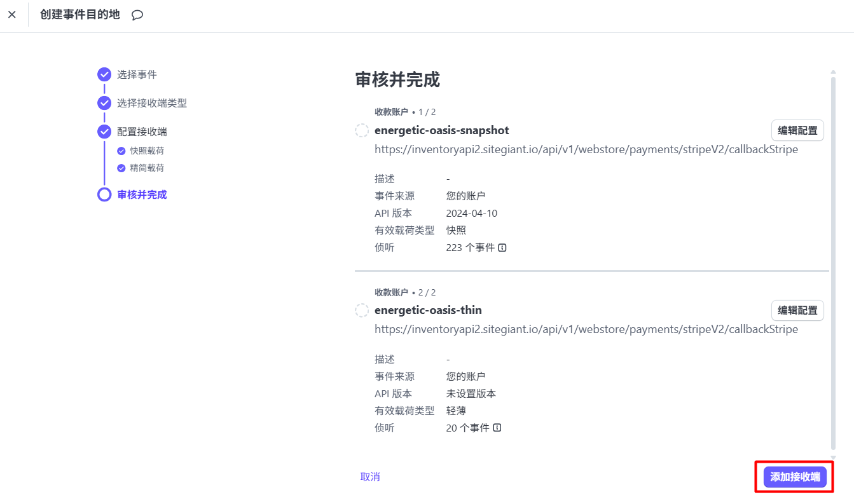The height and width of the screenshot is (504, 854).
Task: Select the 精简载荷 sub-step
Action: (x=147, y=168)
